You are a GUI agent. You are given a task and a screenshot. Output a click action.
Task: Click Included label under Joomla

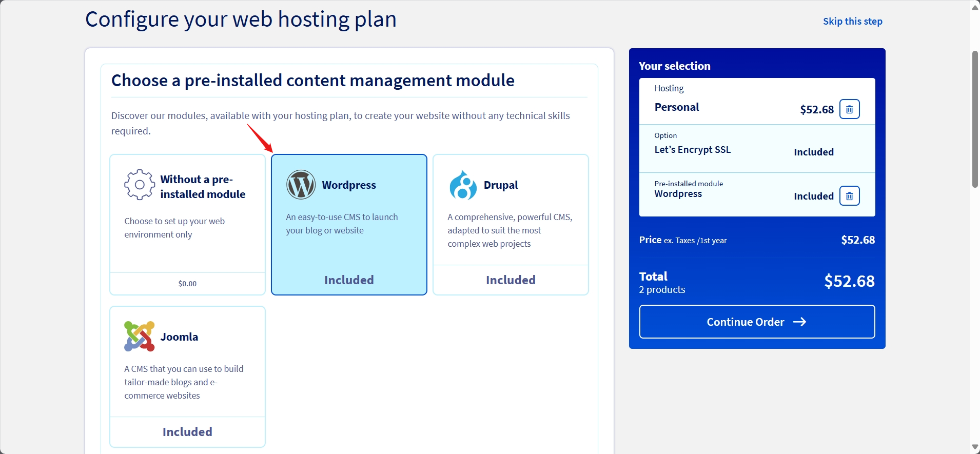pos(187,432)
